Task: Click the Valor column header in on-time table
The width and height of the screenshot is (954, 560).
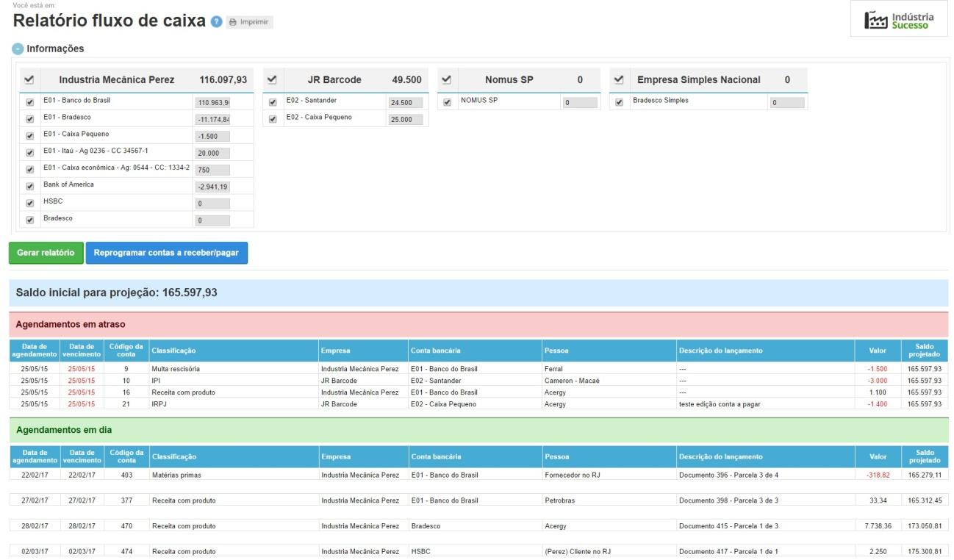Action: tap(877, 457)
